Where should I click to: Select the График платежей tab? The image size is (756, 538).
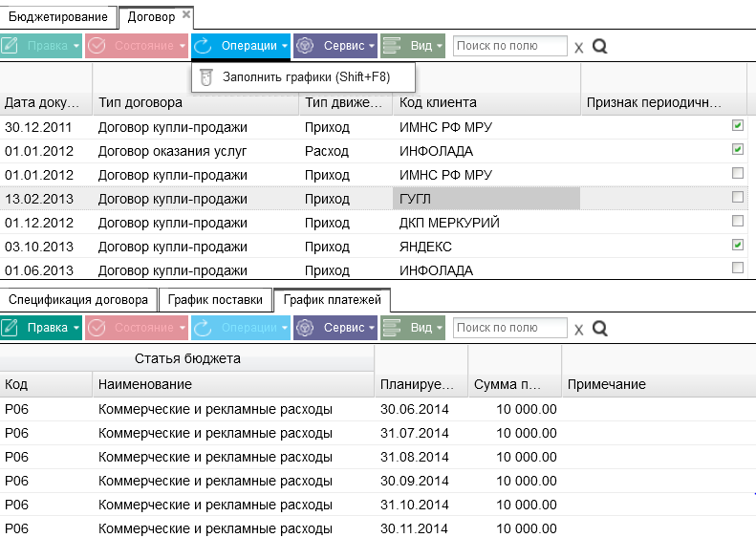point(333,300)
